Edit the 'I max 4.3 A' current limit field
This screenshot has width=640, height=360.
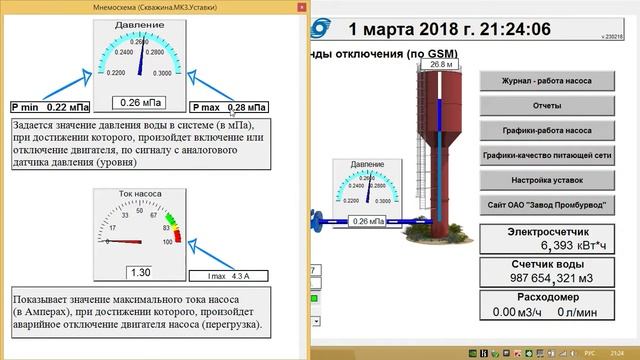229,276
